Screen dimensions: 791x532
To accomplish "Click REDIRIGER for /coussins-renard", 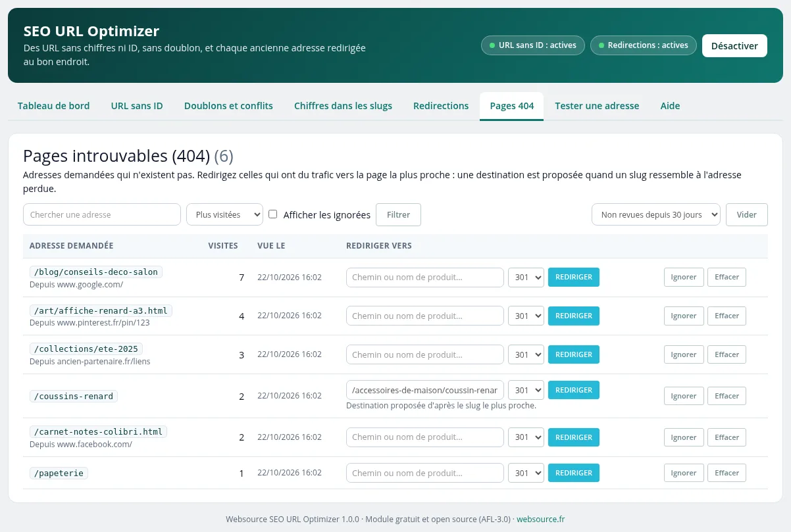I will [x=574, y=390].
